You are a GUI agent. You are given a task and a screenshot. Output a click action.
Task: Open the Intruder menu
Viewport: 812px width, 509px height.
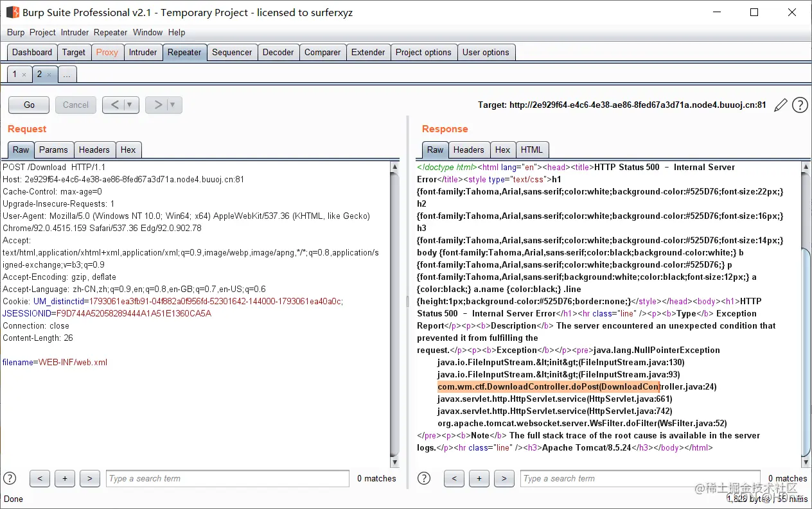[x=75, y=32]
